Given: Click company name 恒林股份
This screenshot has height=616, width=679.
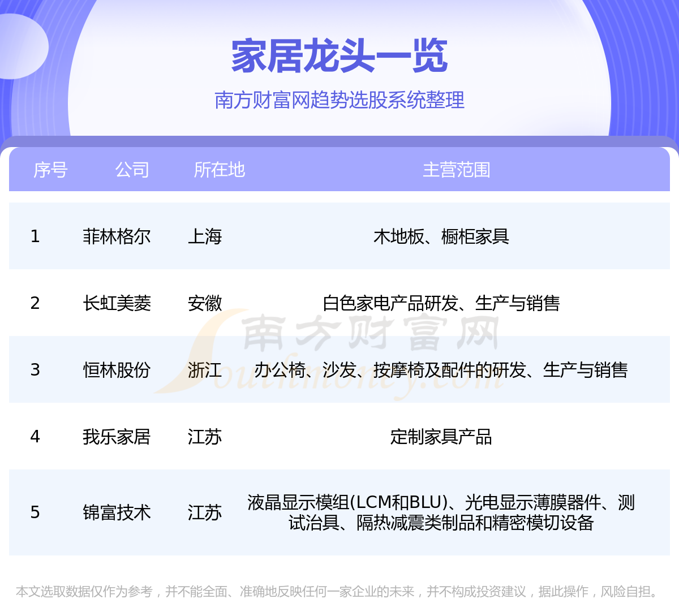Looking at the screenshot, I should (117, 369).
